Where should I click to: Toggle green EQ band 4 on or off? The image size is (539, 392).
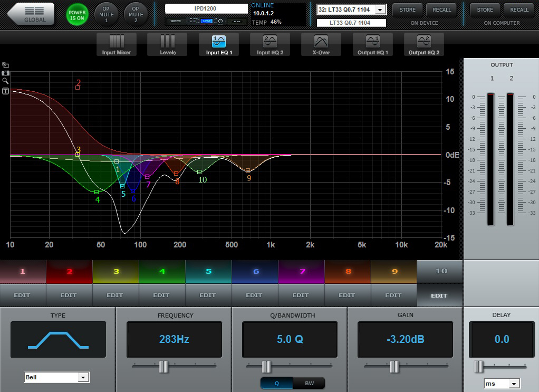point(162,272)
